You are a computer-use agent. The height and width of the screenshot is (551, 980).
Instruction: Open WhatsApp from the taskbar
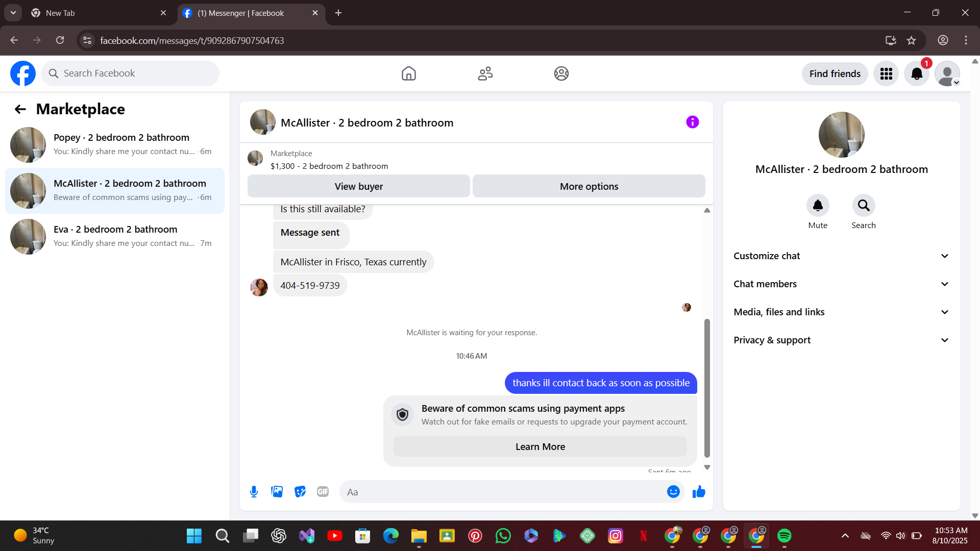pyautogui.click(x=503, y=536)
